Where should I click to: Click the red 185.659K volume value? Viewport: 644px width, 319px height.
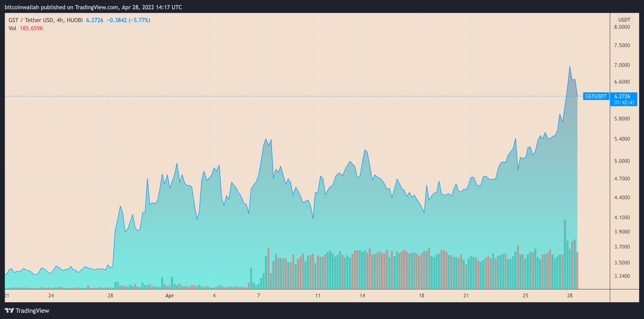(31, 28)
